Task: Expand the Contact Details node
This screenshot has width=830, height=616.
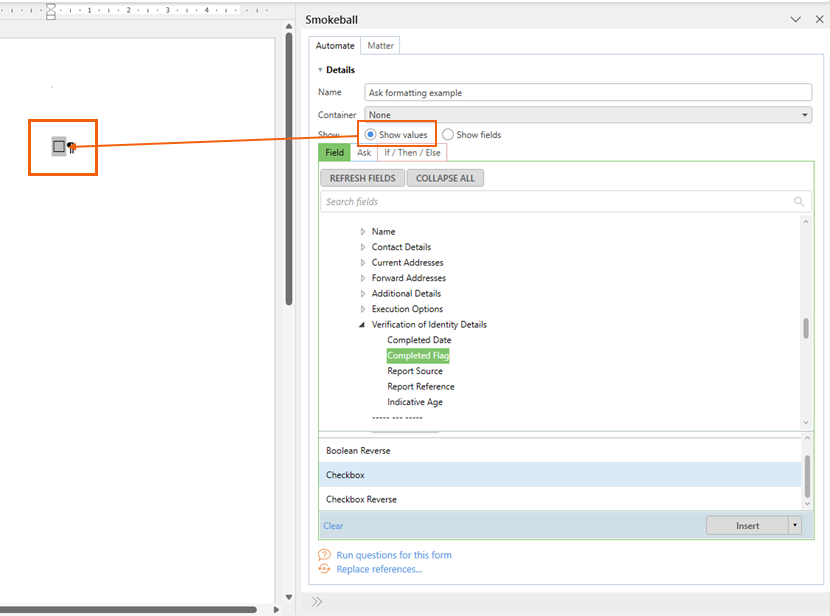Action: (x=363, y=247)
